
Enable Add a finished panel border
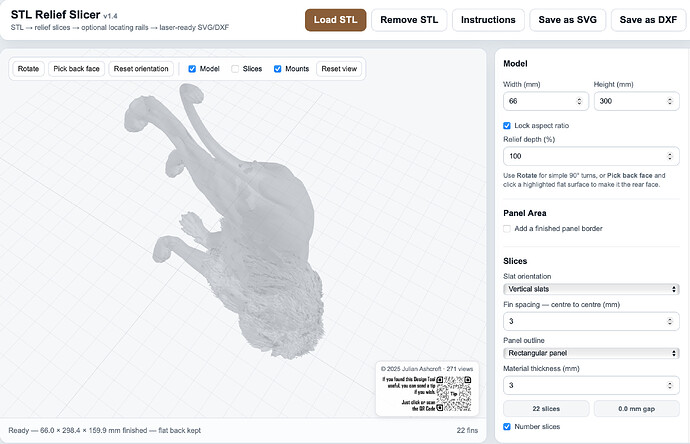(x=507, y=228)
